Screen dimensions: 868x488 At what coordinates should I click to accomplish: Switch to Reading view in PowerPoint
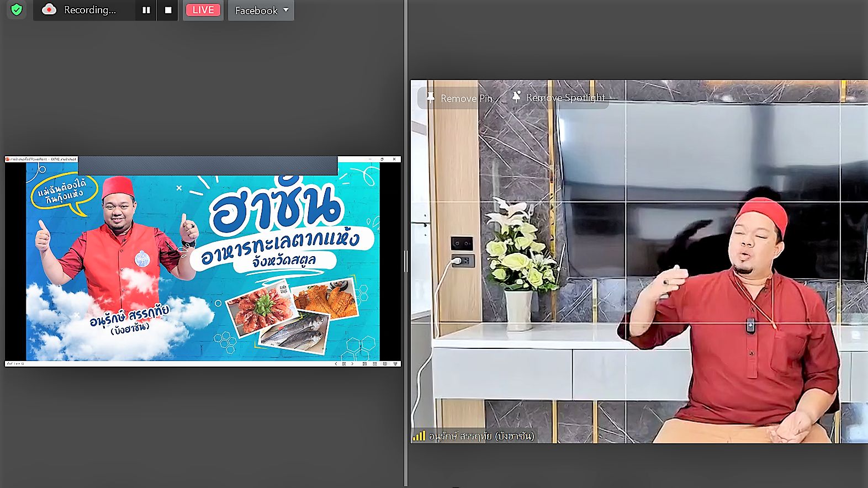385,364
